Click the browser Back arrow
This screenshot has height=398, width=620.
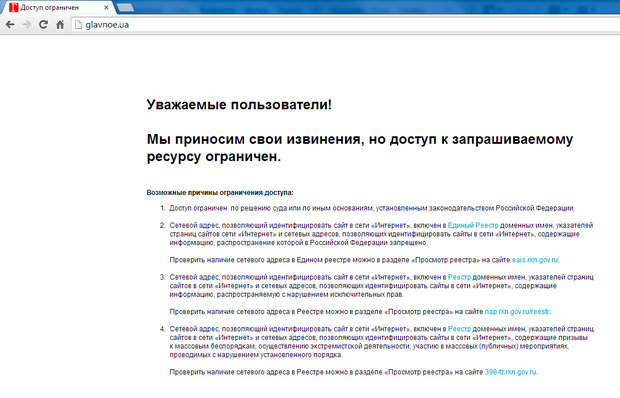tap(10, 25)
